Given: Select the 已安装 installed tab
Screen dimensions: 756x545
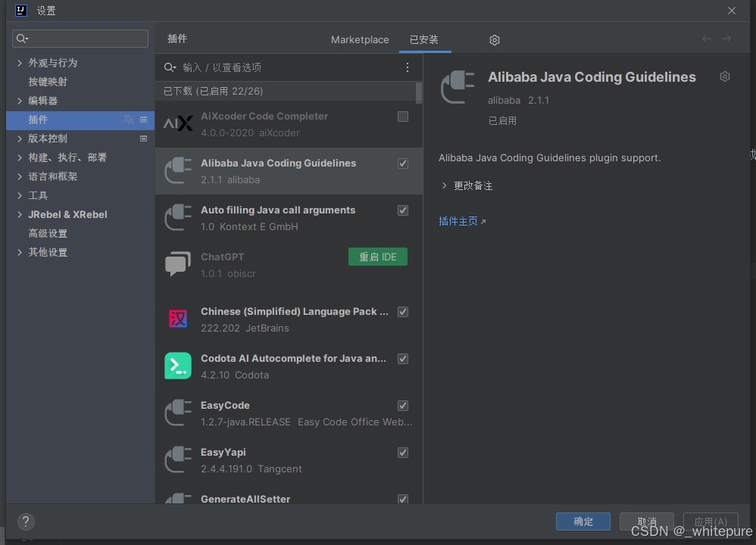Looking at the screenshot, I should coord(423,39).
